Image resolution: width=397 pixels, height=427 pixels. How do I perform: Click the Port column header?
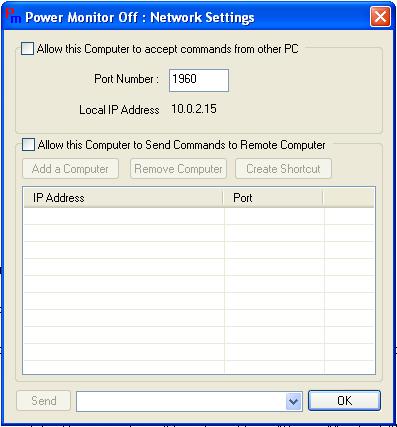(273, 198)
